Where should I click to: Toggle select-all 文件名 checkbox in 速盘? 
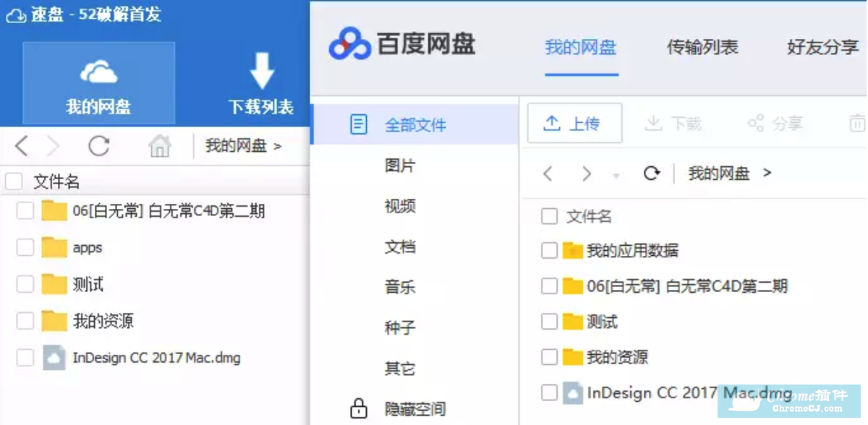(x=14, y=182)
